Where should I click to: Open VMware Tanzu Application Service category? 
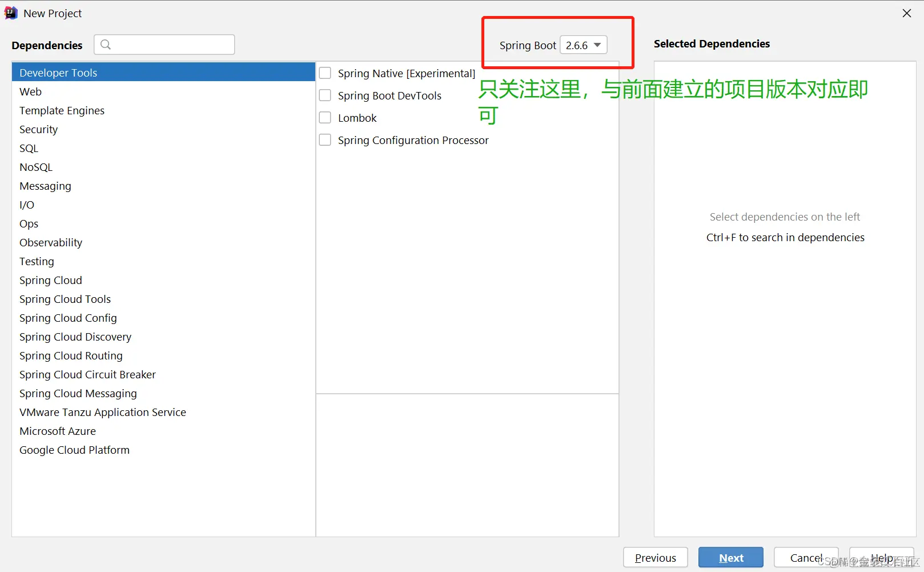pos(163,412)
